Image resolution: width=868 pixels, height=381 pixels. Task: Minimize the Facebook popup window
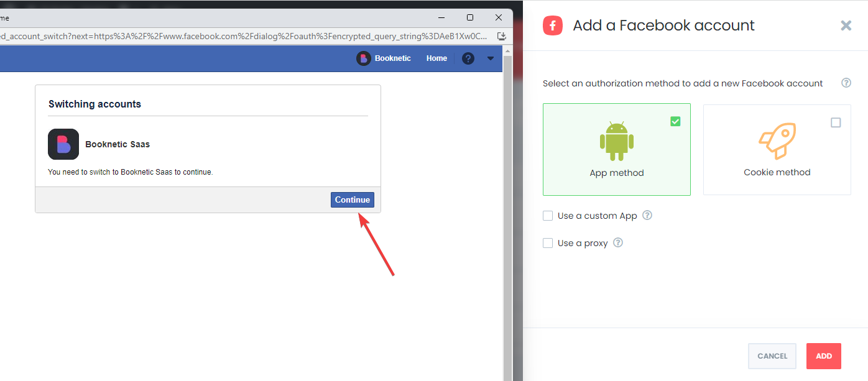[442, 17]
